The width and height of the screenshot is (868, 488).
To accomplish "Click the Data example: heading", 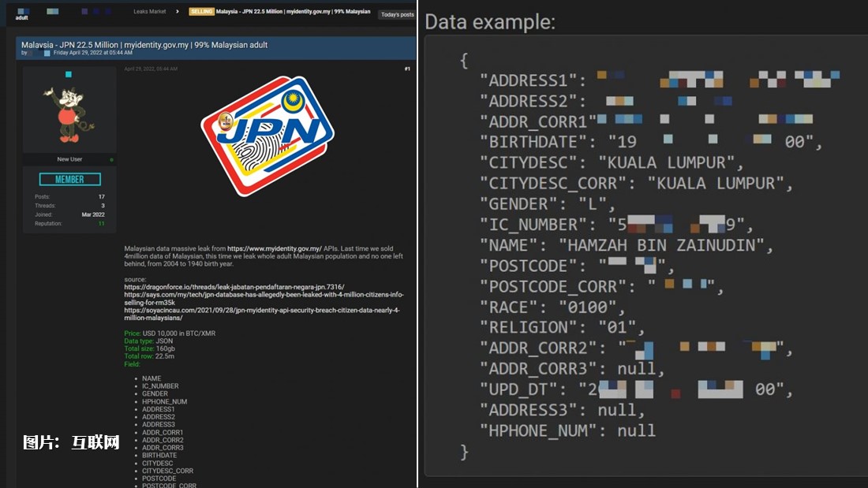I will (x=490, y=22).
